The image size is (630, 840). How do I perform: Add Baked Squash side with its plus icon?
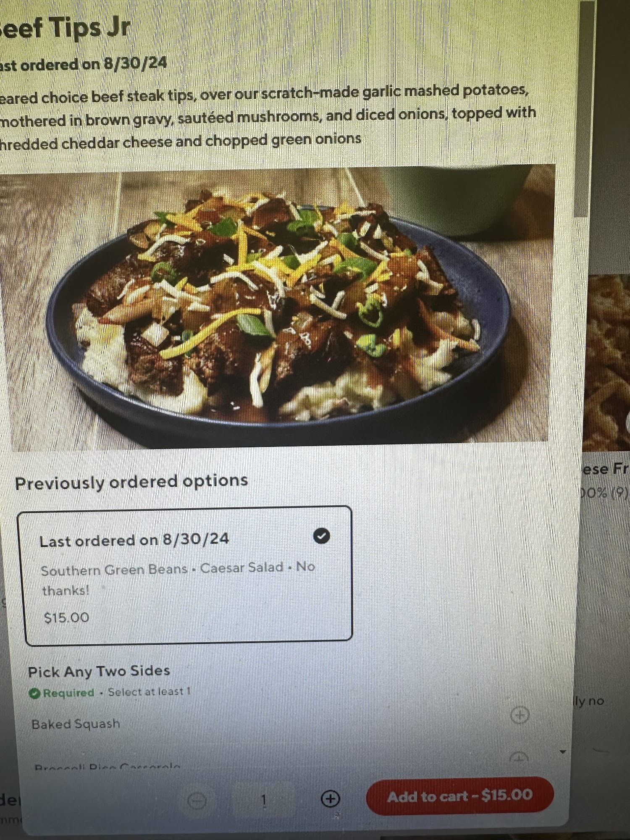520,714
